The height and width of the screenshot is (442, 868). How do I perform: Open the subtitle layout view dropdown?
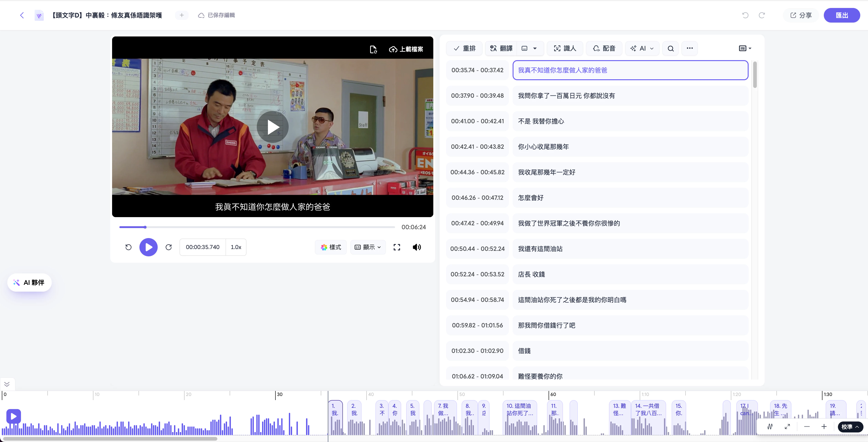[x=745, y=49]
